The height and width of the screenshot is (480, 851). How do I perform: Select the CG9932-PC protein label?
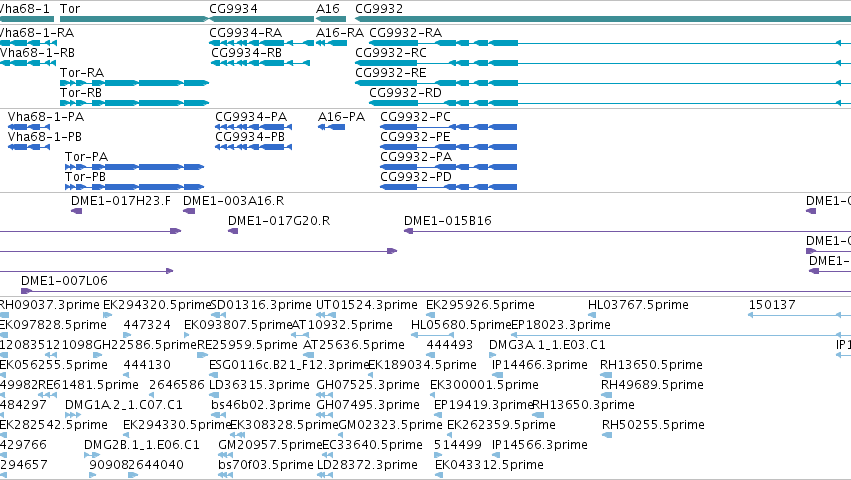416,117
